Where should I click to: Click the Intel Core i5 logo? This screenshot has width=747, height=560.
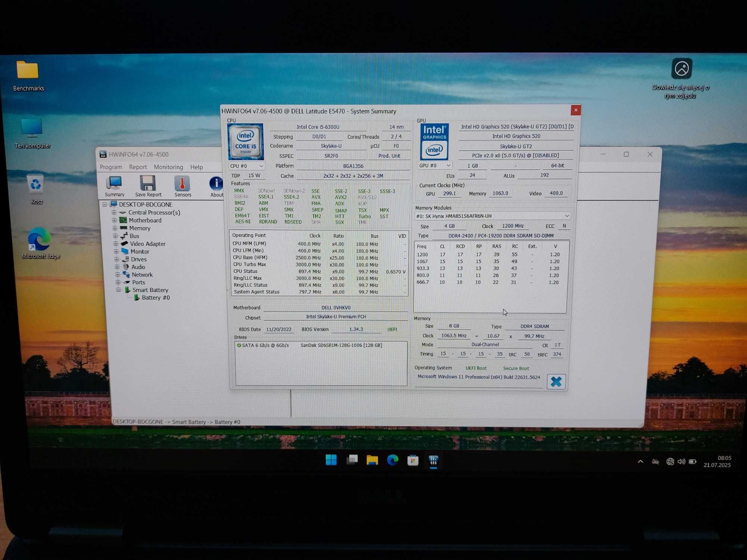pos(245,142)
